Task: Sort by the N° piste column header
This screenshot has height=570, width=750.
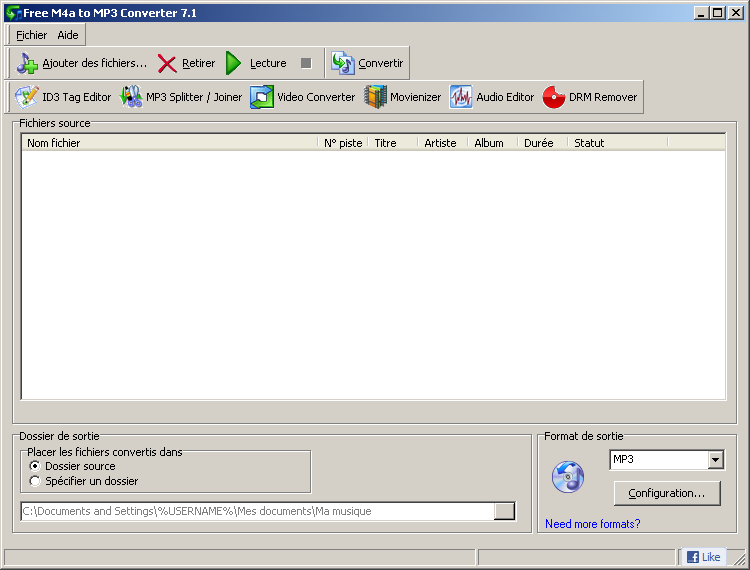Action: click(x=343, y=143)
